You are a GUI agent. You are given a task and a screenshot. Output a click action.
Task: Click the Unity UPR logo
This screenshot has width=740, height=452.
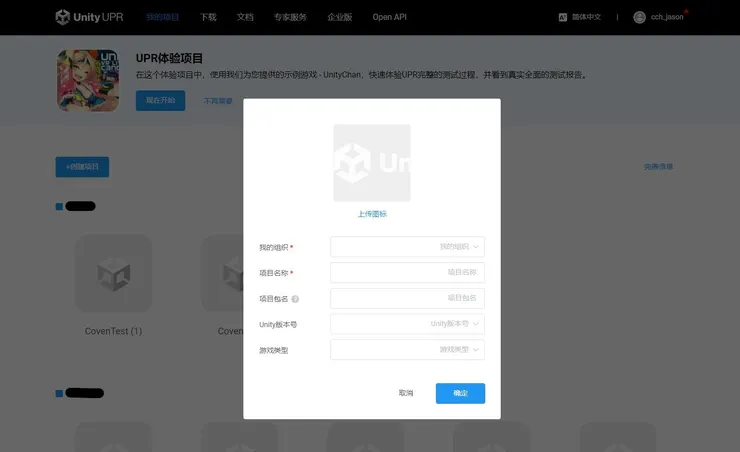[x=89, y=17]
